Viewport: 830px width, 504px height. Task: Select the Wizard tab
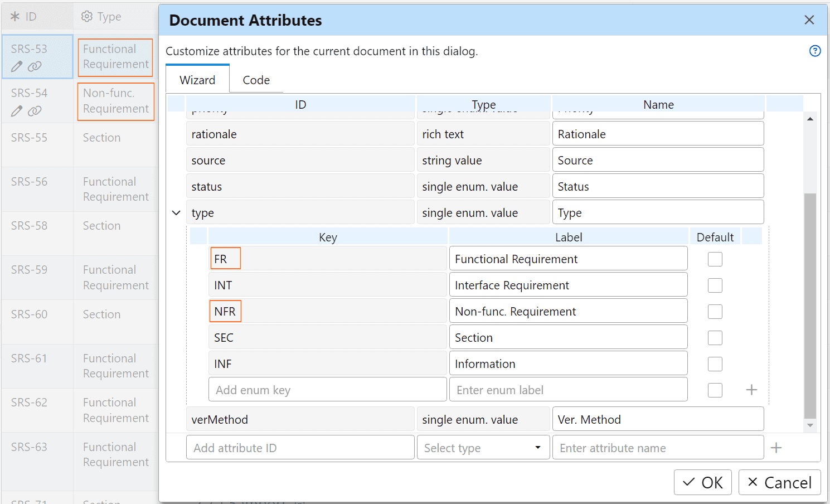[197, 80]
